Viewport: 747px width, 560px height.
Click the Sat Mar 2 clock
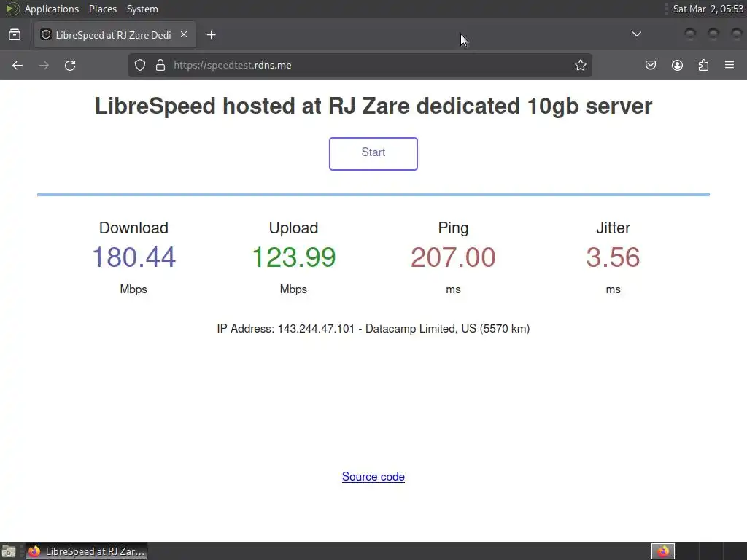[708, 9]
